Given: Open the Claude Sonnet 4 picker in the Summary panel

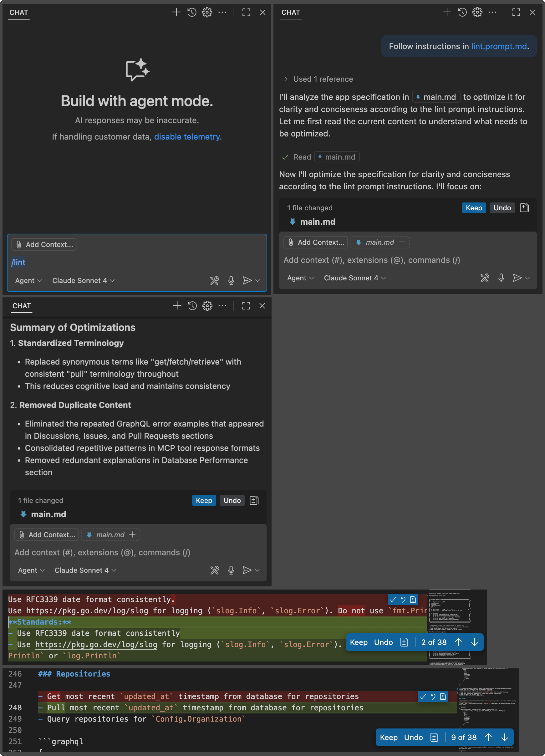Looking at the screenshot, I should point(85,570).
